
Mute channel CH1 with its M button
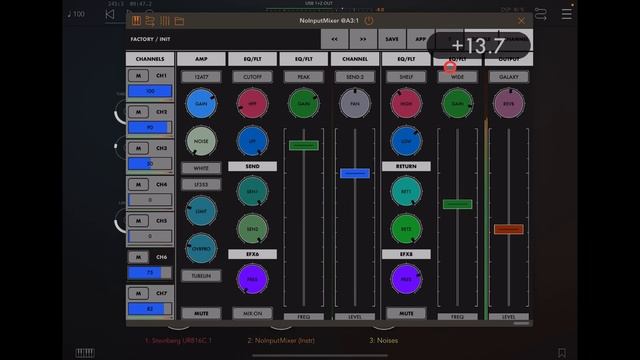tap(138, 76)
